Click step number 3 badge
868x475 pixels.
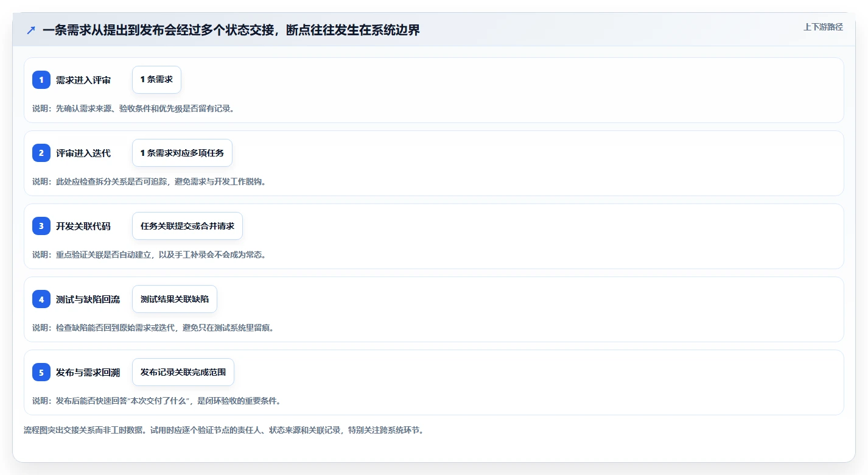[x=41, y=226]
